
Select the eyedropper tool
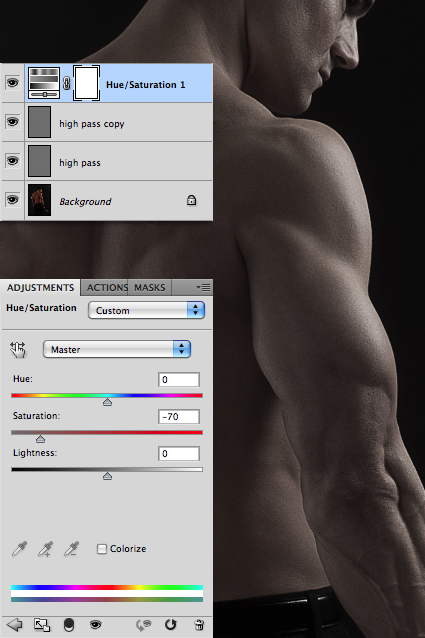pos(20,549)
